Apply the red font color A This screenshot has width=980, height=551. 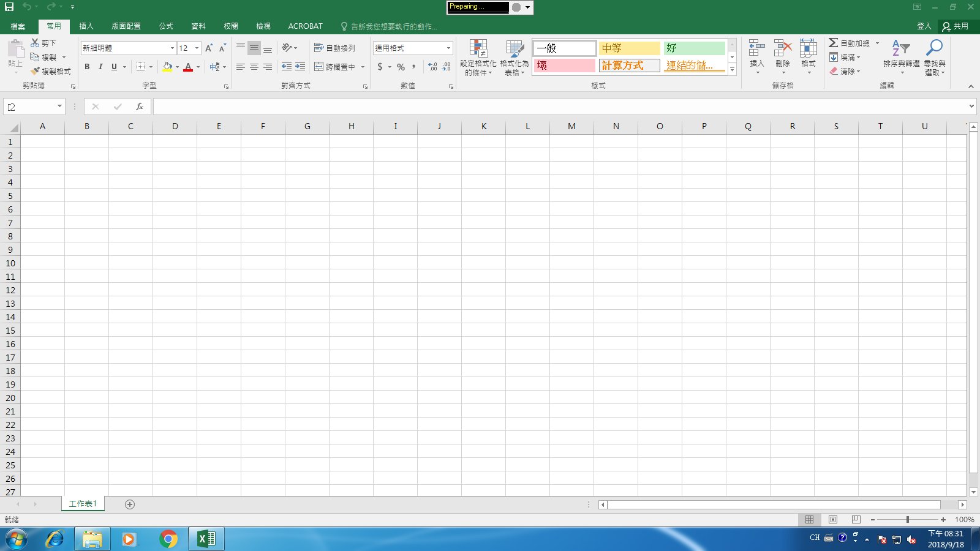point(188,67)
